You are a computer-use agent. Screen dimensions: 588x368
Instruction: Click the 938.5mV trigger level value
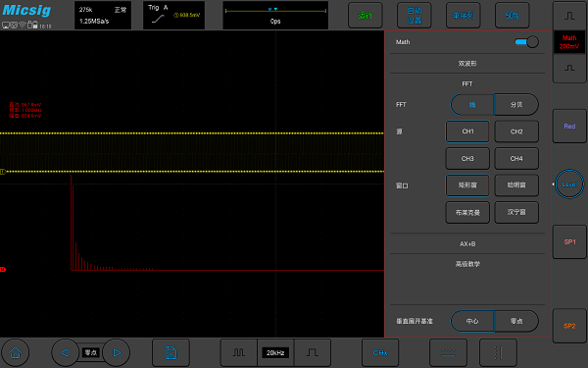coord(187,15)
